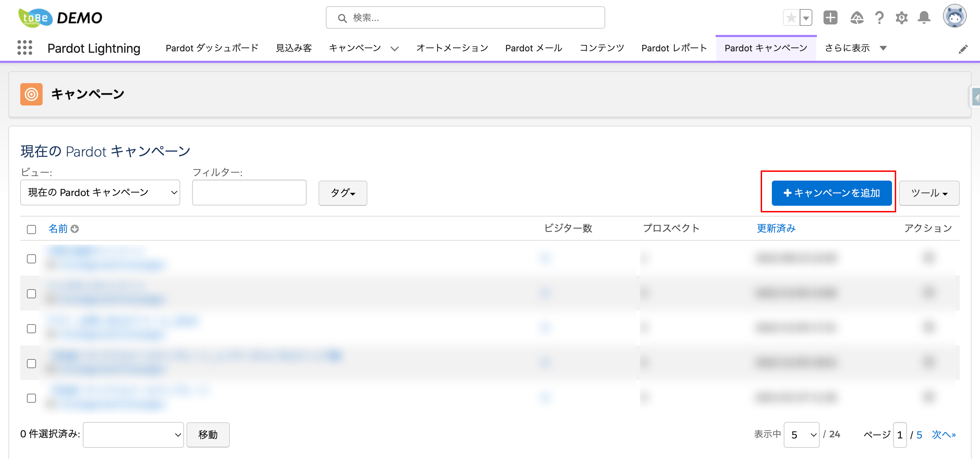Screen dimensions: 980x459
Task: Open the オートメーション tab
Action: (452, 48)
